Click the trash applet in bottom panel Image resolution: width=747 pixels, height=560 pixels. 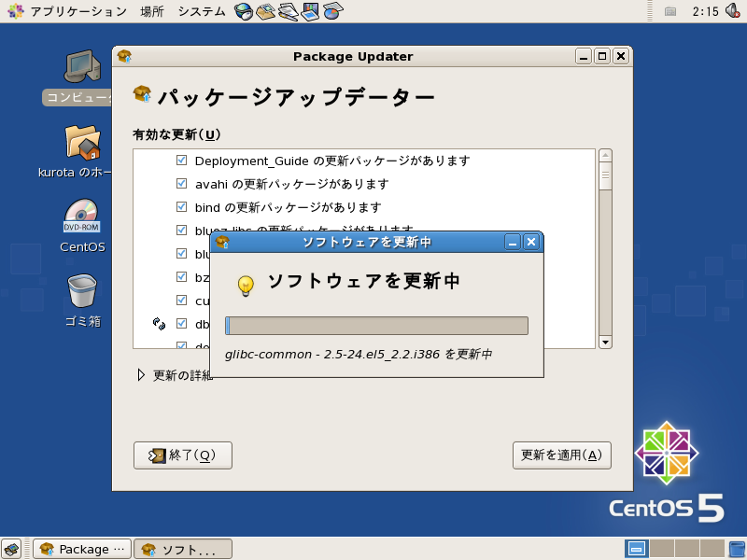(737, 549)
